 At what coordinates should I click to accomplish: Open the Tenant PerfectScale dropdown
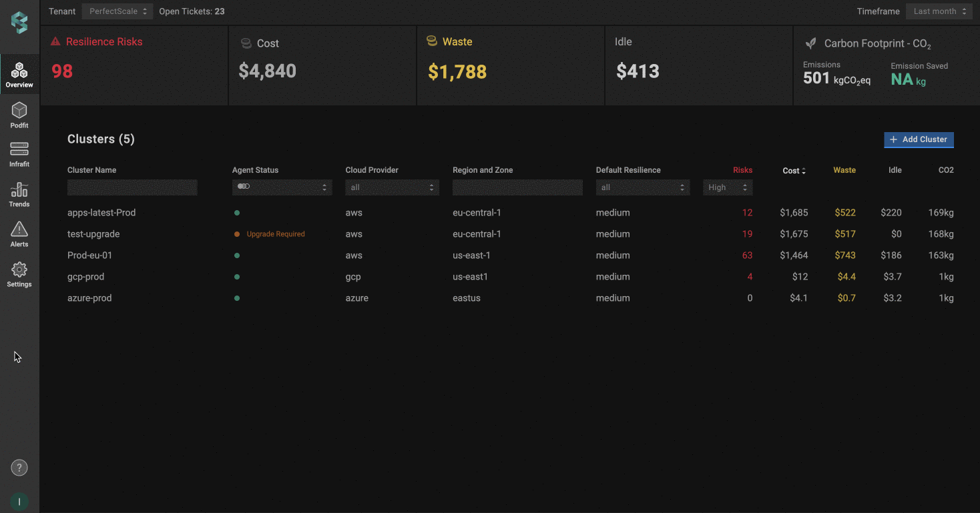click(117, 11)
